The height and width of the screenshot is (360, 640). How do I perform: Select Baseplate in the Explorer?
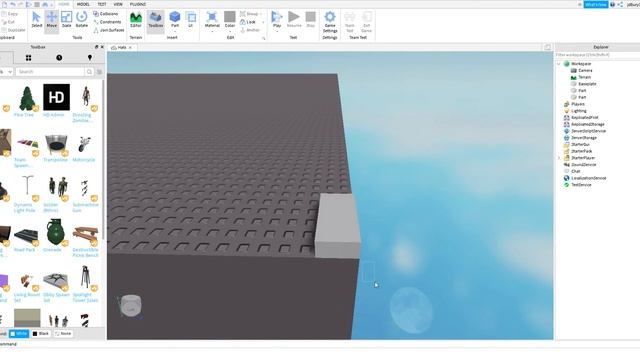587,84
